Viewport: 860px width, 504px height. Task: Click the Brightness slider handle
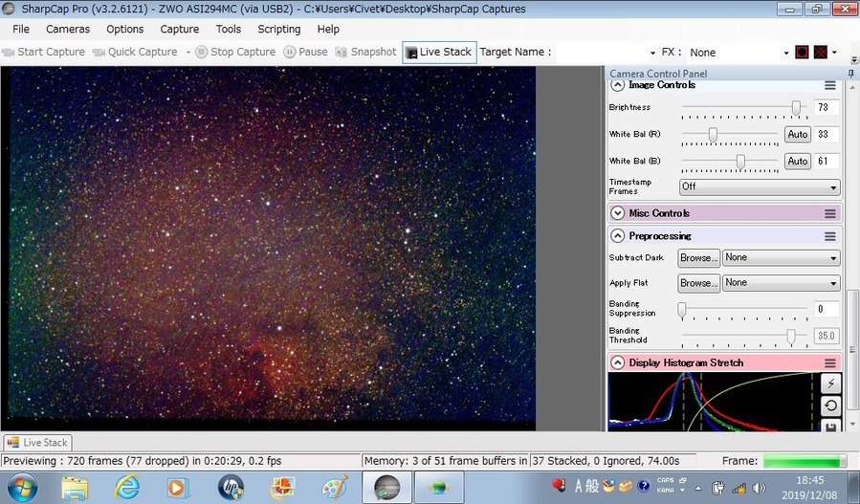point(796,108)
